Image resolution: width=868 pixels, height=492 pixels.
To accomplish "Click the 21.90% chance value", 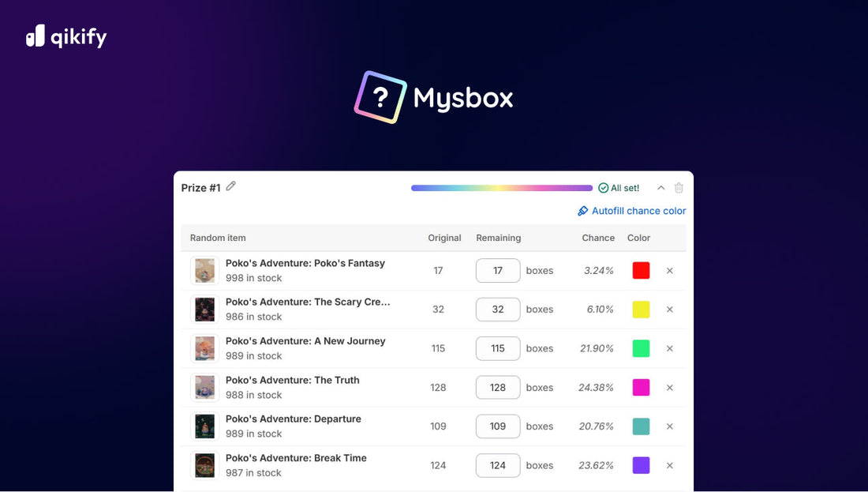I will pos(597,348).
